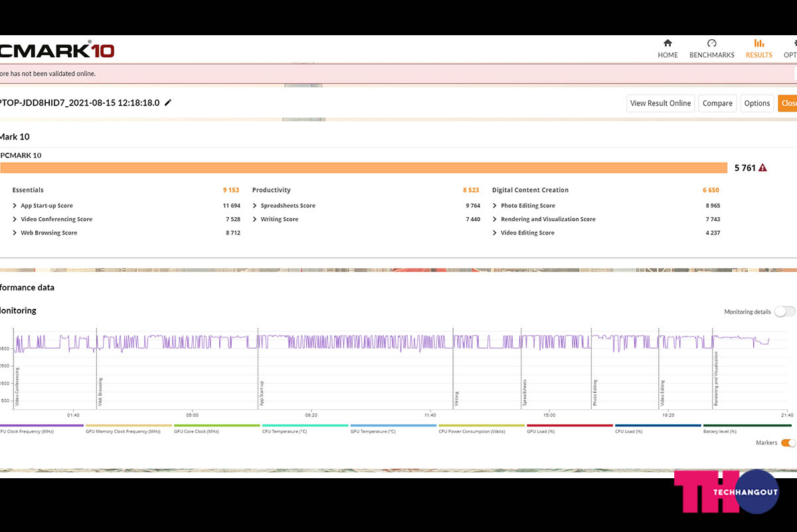The width and height of the screenshot is (797, 532).
Task: Click Video Editing value 4 237
Action: point(713,233)
